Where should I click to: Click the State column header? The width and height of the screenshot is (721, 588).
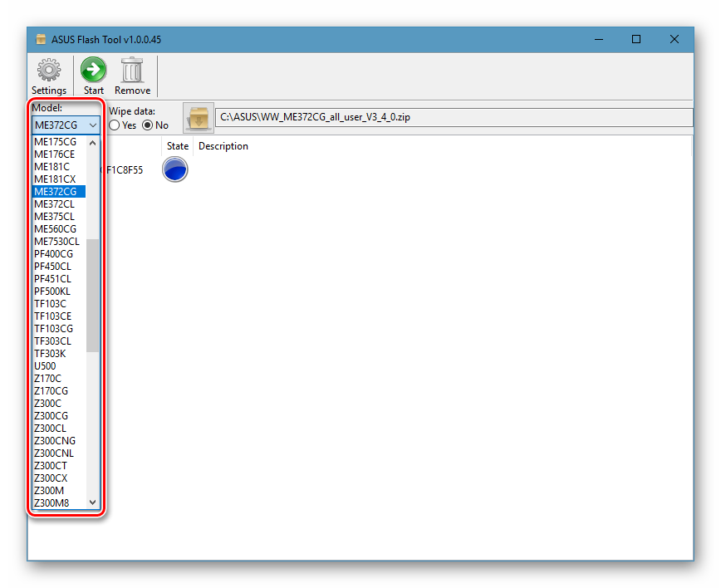[x=178, y=146]
